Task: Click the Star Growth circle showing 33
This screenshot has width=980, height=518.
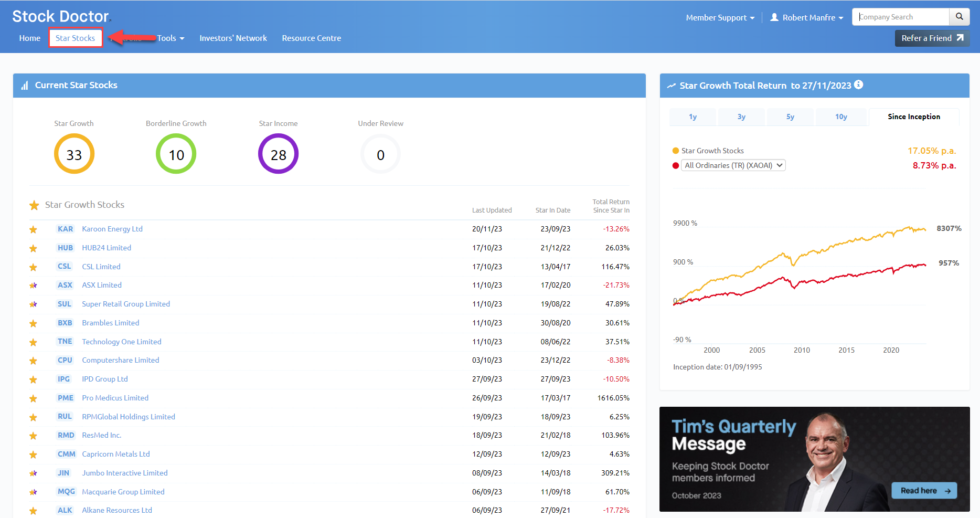Action: tap(74, 154)
